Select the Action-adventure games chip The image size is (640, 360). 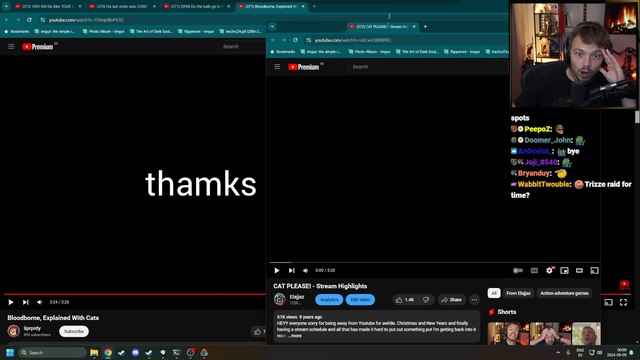(x=564, y=293)
